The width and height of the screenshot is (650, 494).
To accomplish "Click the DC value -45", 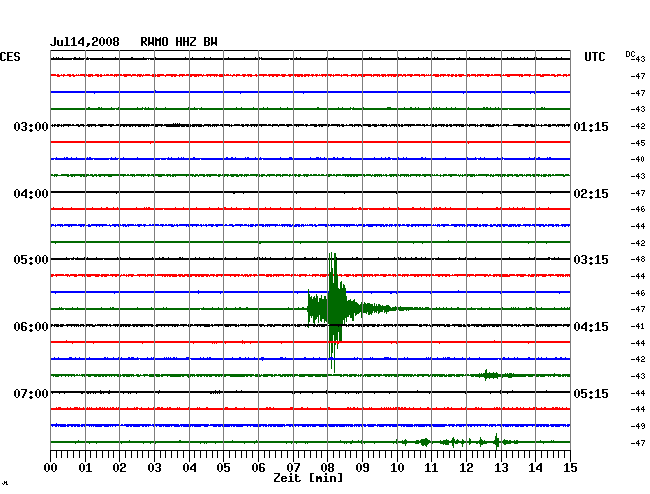I will coord(638,143).
